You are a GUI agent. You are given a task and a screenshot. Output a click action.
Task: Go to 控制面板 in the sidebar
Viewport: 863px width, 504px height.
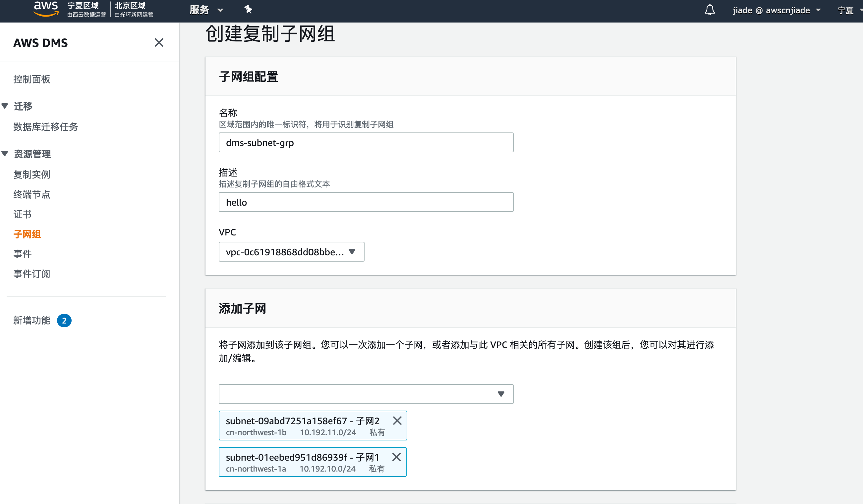click(x=32, y=79)
